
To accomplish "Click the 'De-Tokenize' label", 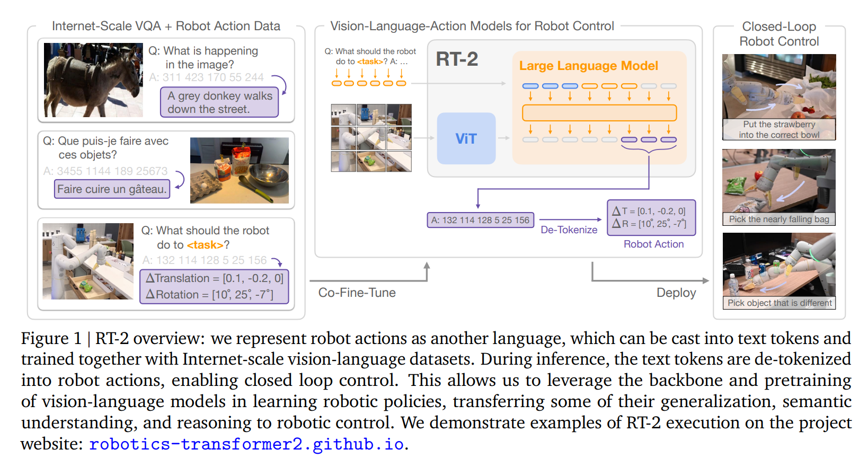I will click(x=569, y=230).
